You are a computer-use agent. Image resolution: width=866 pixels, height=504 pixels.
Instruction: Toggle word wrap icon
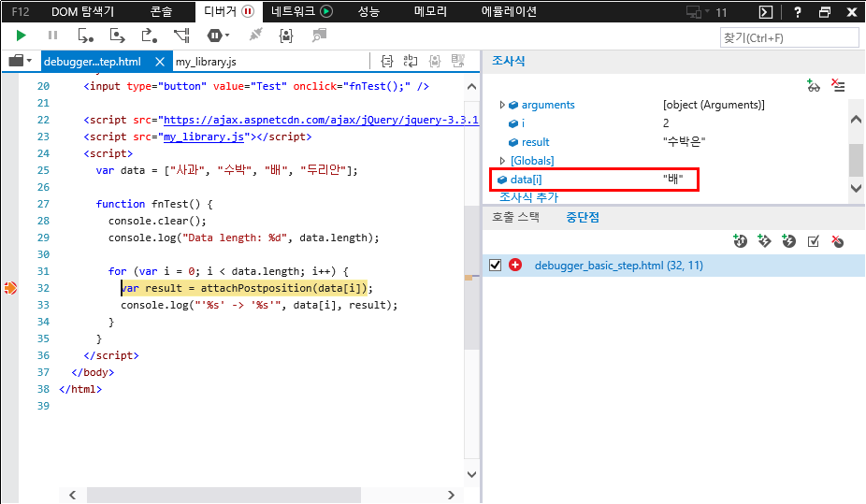[411, 62]
